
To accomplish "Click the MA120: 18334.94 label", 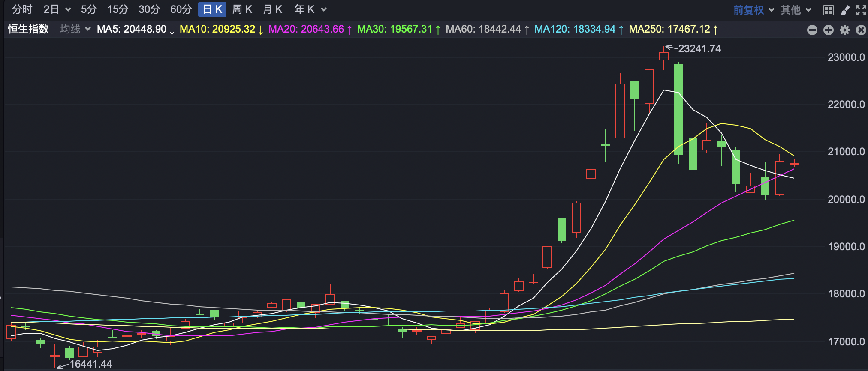I will click(x=579, y=29).
